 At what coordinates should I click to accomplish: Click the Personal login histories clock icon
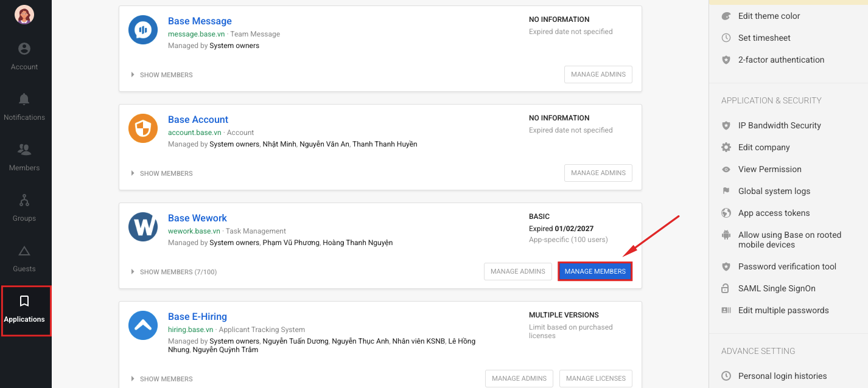tap(726, 376)
